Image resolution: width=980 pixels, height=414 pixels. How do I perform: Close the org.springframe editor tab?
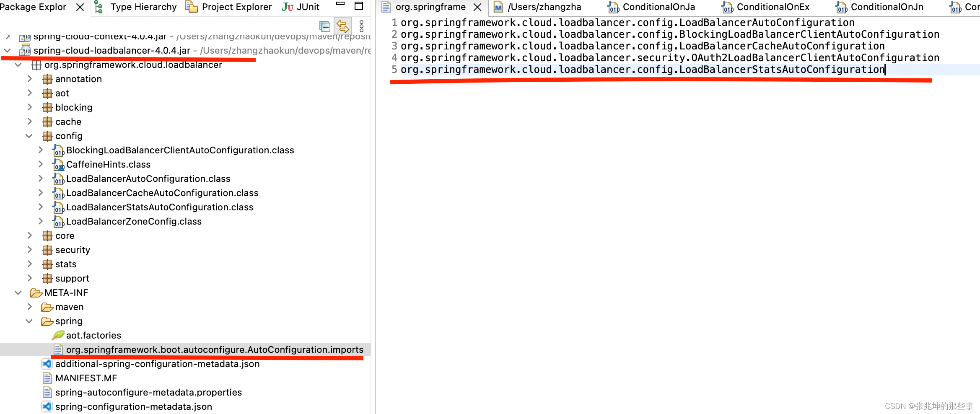tap(477, 7)
